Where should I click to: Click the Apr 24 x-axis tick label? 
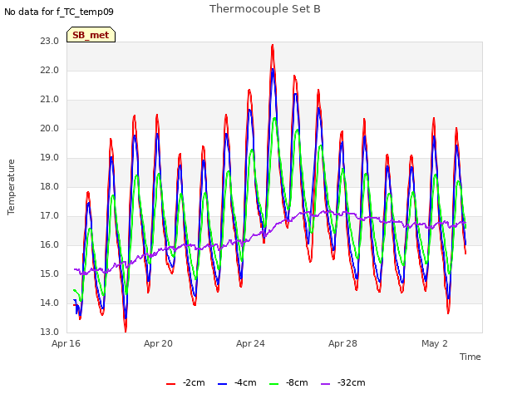[250, 343]
